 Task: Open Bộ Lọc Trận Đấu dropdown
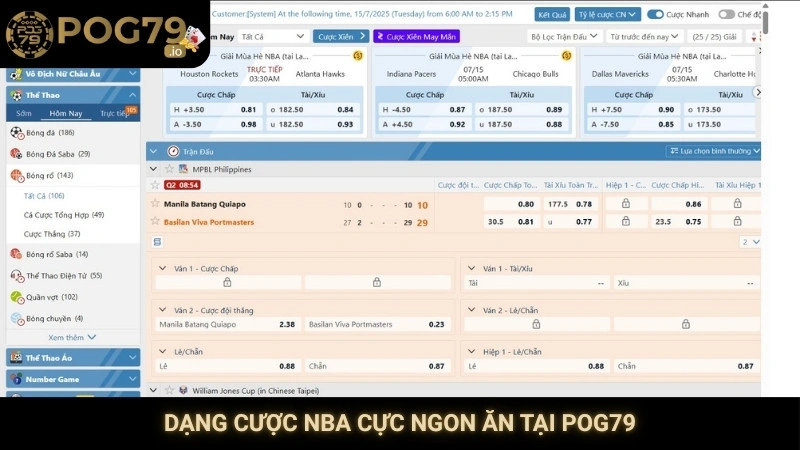(564, 37)
